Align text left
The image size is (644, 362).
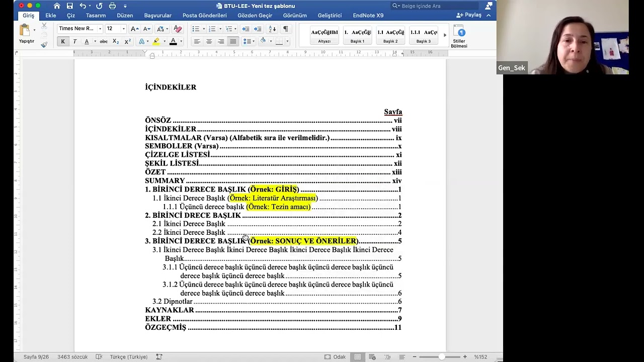(x=197, y=41)
